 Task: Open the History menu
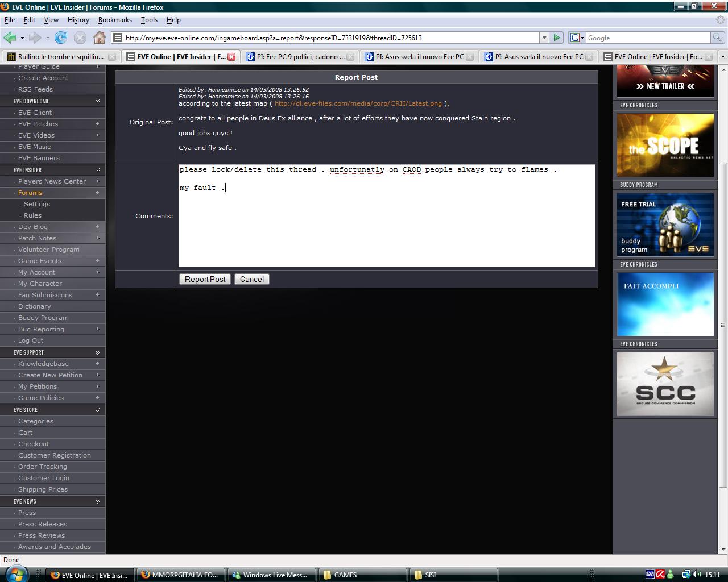coord(78,20)
